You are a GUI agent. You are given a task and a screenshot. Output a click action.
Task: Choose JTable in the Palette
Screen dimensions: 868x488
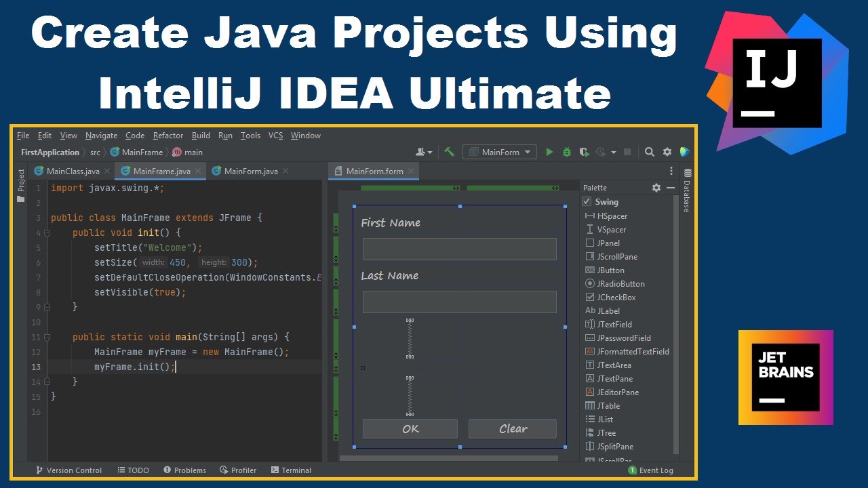(602, 406)
